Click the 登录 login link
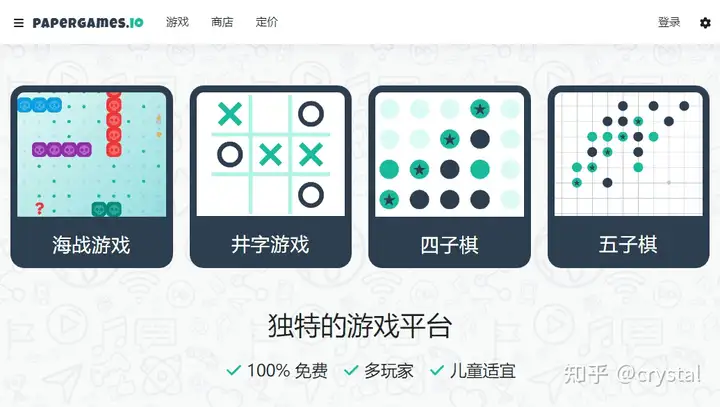Viewport: 720px width, 407px height. (x=669, y=22)
